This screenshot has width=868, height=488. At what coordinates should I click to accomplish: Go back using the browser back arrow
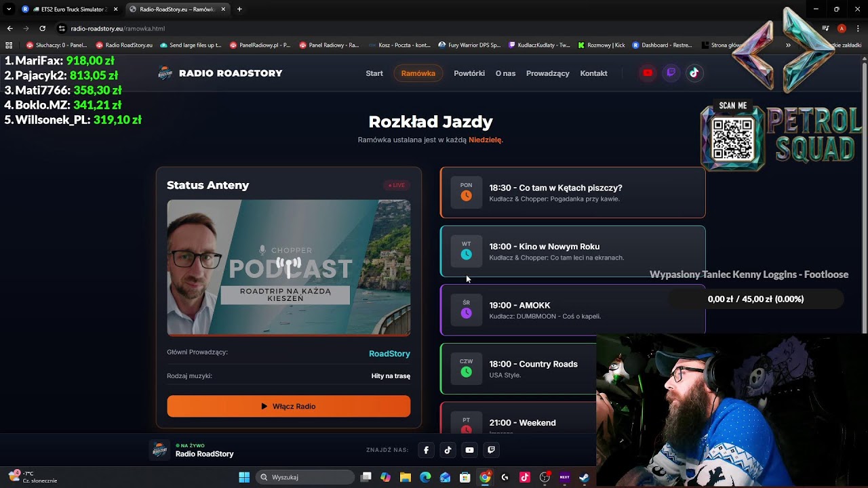9,28
